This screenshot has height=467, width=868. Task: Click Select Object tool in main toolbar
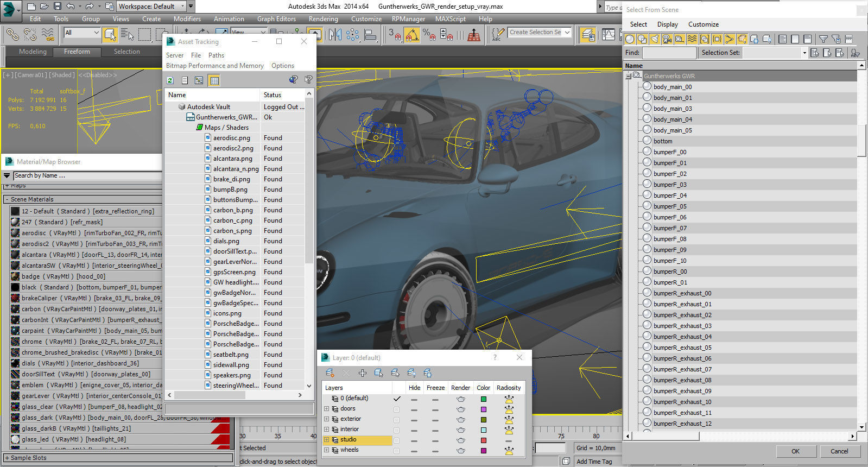[110, 35]
